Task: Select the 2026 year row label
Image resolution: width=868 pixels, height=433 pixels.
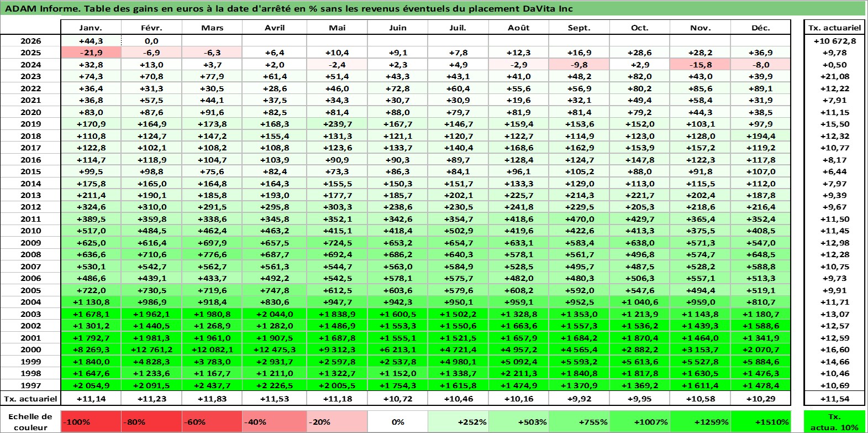Action: (30, 41)
